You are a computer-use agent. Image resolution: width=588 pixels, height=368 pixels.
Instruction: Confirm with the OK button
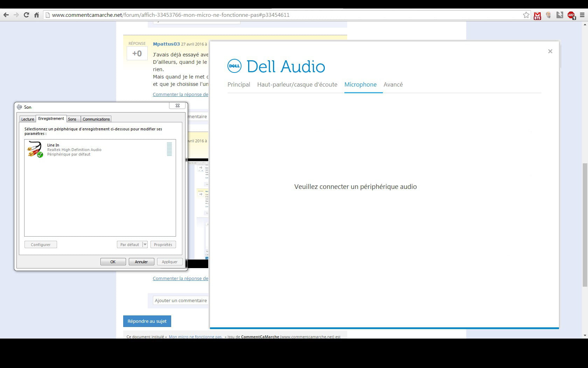[x=113, y=262]
